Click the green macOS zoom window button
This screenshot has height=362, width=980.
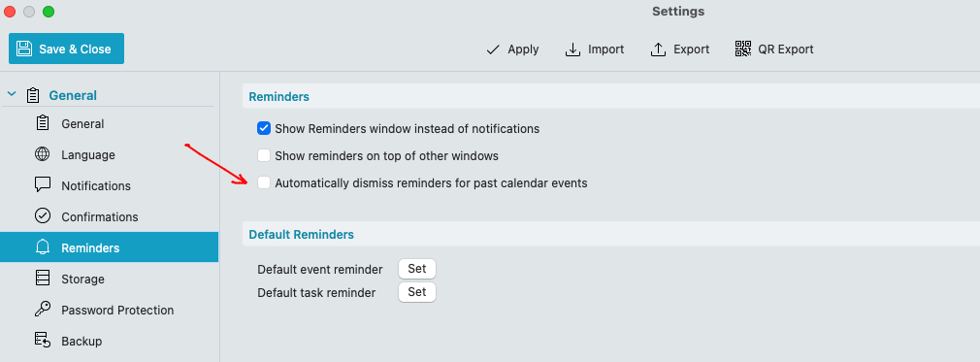(x=49, y=12)
